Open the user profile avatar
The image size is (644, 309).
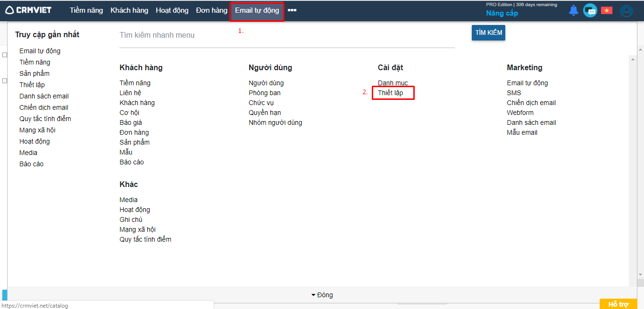click(x=626, y=11)
